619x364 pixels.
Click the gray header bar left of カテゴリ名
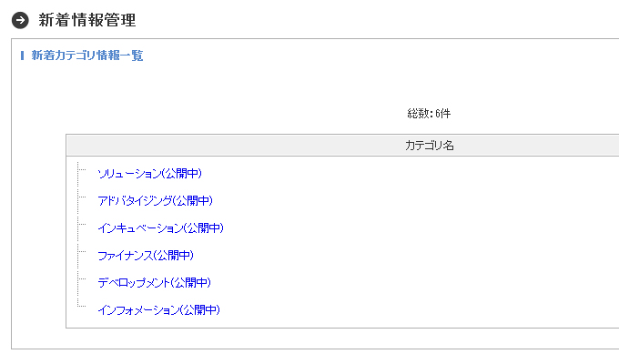236,146
